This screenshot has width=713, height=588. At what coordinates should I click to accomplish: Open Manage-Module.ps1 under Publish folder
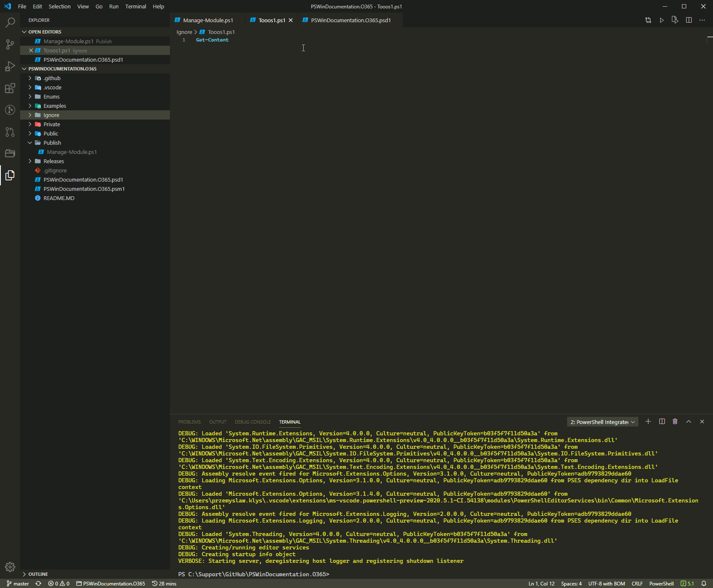95,152
